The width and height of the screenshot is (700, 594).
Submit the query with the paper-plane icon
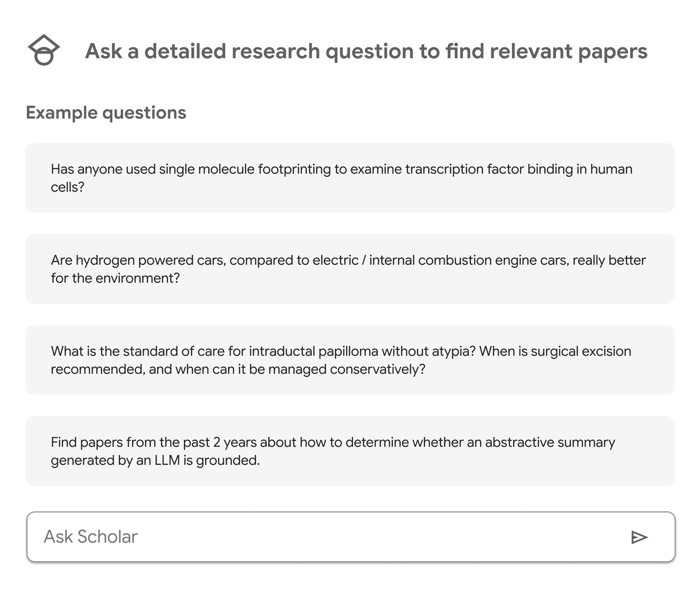[639, 537]
